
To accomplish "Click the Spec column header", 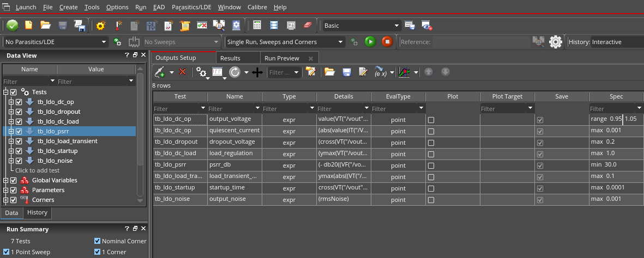I will click(616, 96).
